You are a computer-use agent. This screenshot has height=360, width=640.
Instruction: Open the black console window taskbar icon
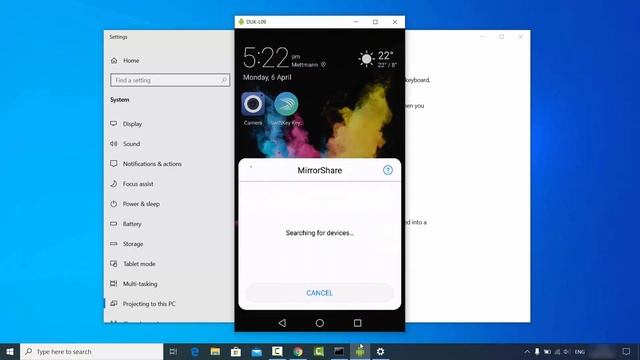point(339,351)
